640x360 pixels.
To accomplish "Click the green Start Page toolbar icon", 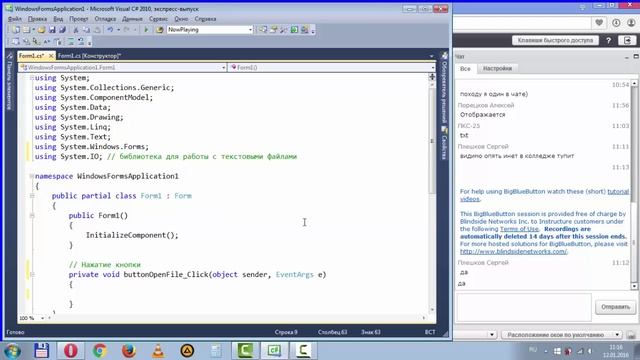I will pyautogui.click(x=294, y=30).
